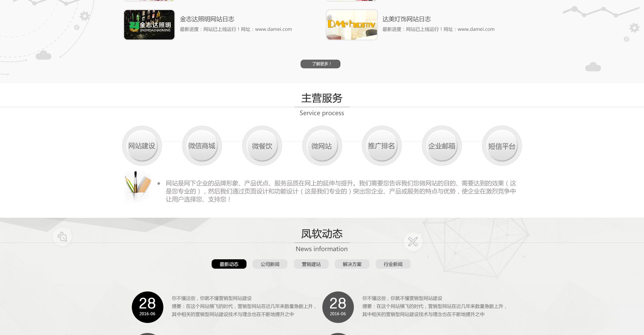Choose the 微网站 service circle
The height and width of the screenshot is (335, 644).
tap(322, 146)
